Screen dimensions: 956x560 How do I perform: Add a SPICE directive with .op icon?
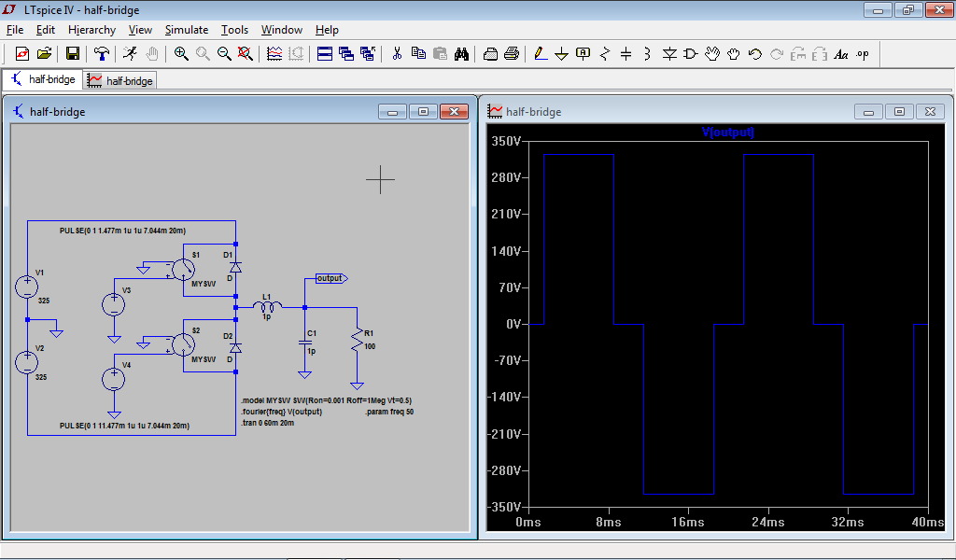(x=862, y=54)
